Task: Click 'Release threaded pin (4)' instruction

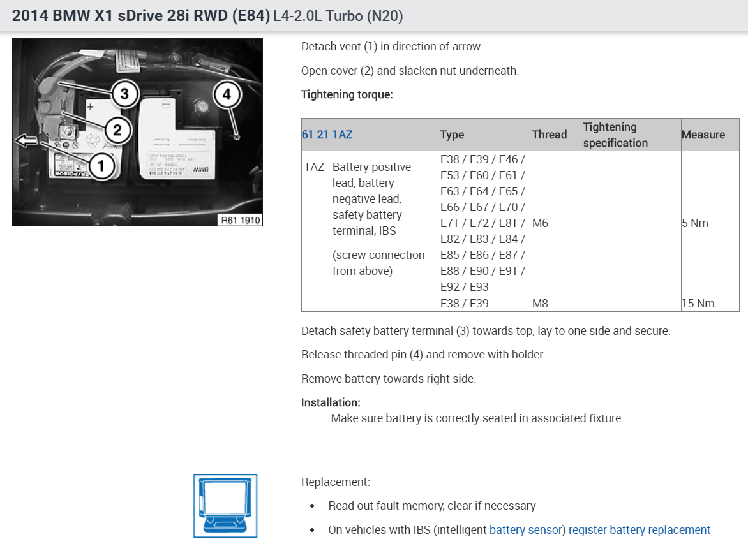Action: 423,355
